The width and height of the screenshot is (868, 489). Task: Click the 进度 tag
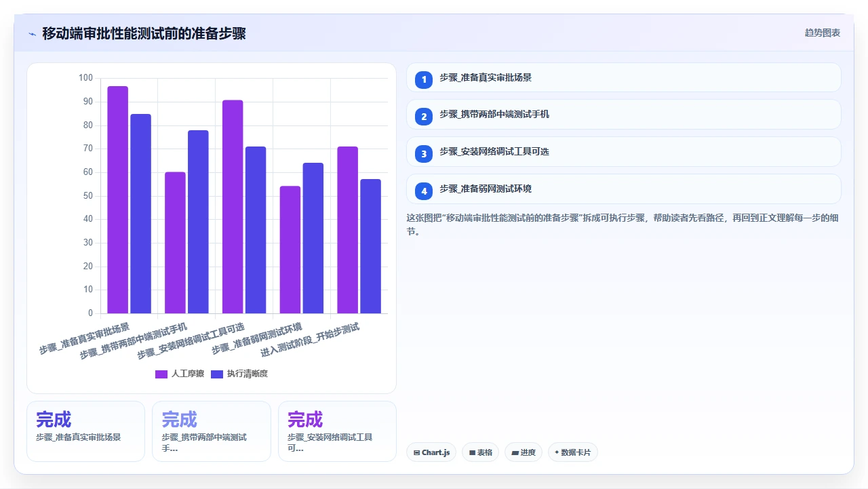coord(524,452)
